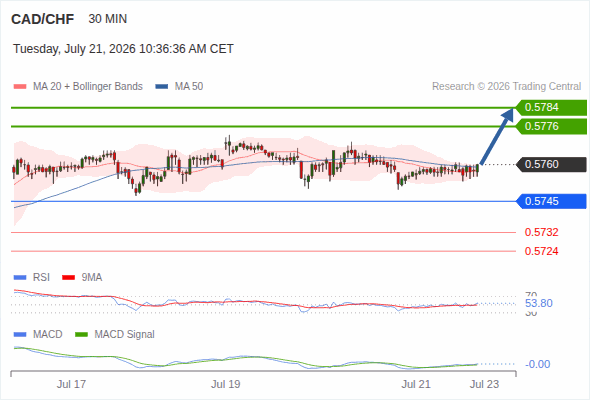This screenshot has width=590, height=400.
Task: Click the RSI value 53.80 label
Action: (539, 303)
